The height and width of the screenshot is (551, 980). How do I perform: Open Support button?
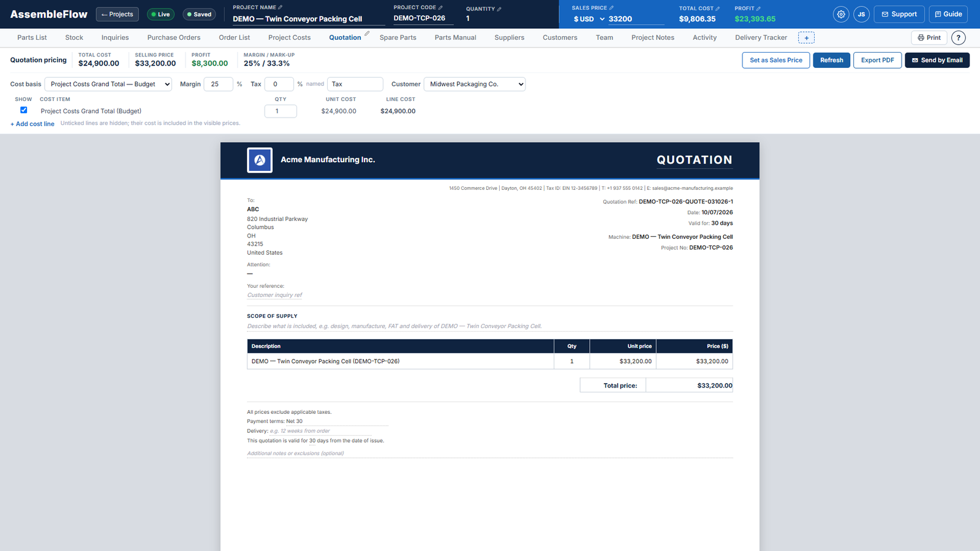pyautogui.click(x=899, y=14)
